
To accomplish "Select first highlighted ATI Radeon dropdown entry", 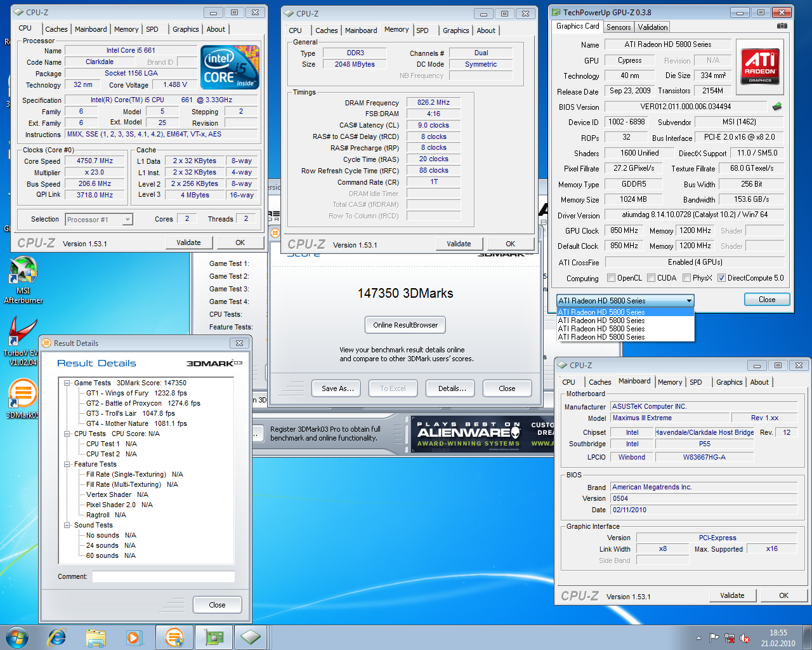I will pos(625,312).
